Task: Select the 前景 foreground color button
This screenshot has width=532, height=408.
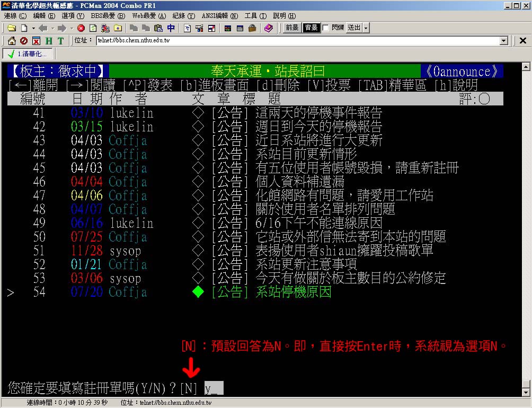Action: (x=292, y=28)
